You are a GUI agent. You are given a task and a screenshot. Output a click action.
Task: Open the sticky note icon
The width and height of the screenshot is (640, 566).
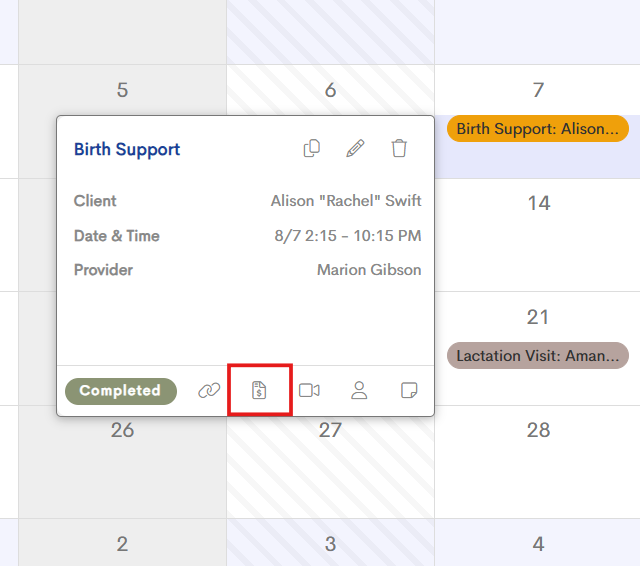tap(409, 390)
